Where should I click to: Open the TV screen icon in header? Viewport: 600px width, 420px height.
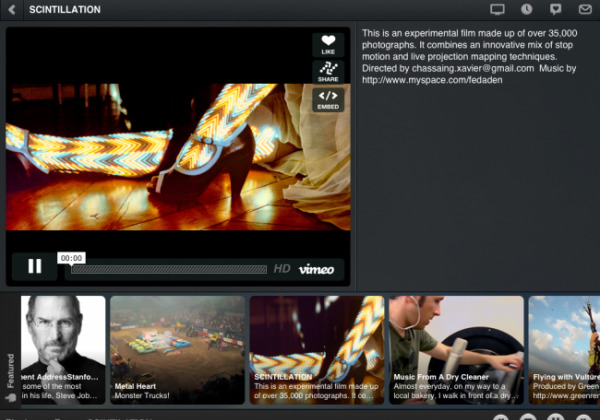click(497, 10)
